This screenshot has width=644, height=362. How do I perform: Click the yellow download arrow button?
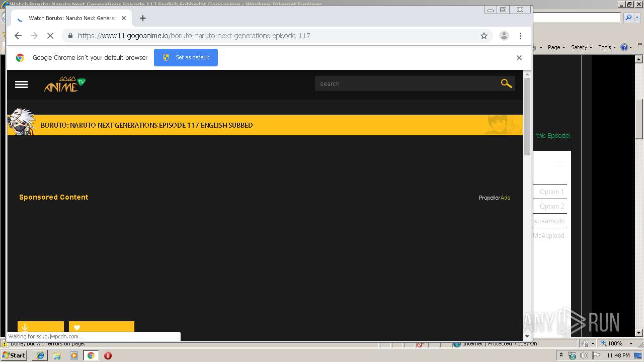click(x=41, y=327)
